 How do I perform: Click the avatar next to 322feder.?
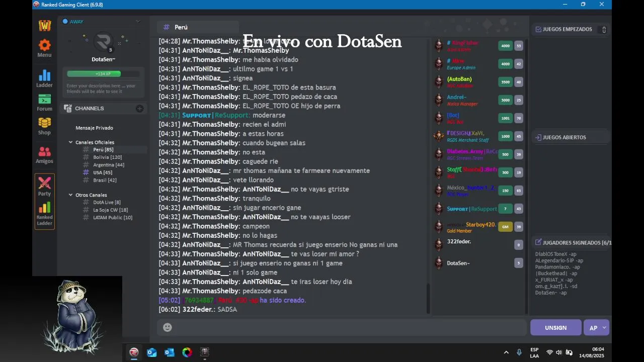pos(439,245)
